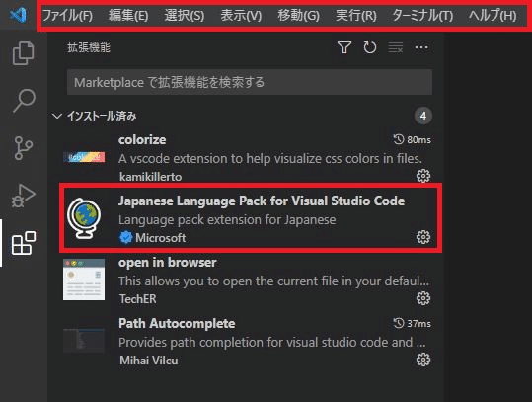Open the Run and Debug icon
This screenshot has width=532, height=402.
[x=24, y=196]
